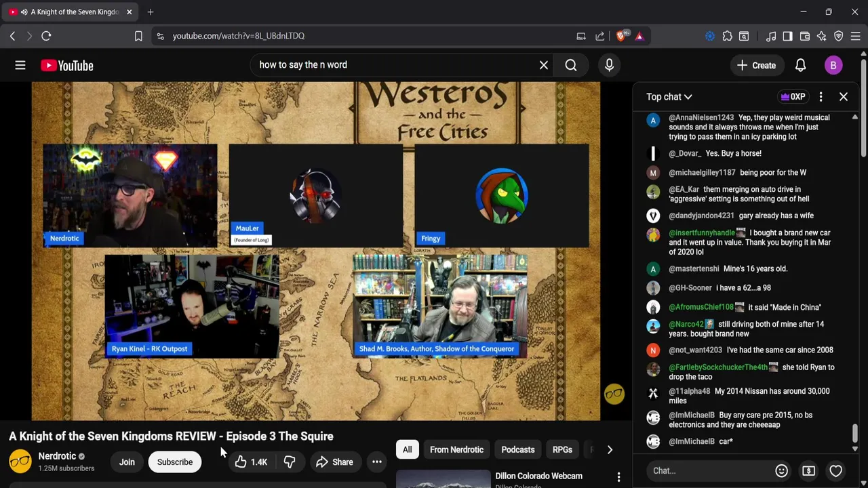Viewport: 868px width, 488px height.
Task: Open the chat emoji picker
Action: click(781, 470)
